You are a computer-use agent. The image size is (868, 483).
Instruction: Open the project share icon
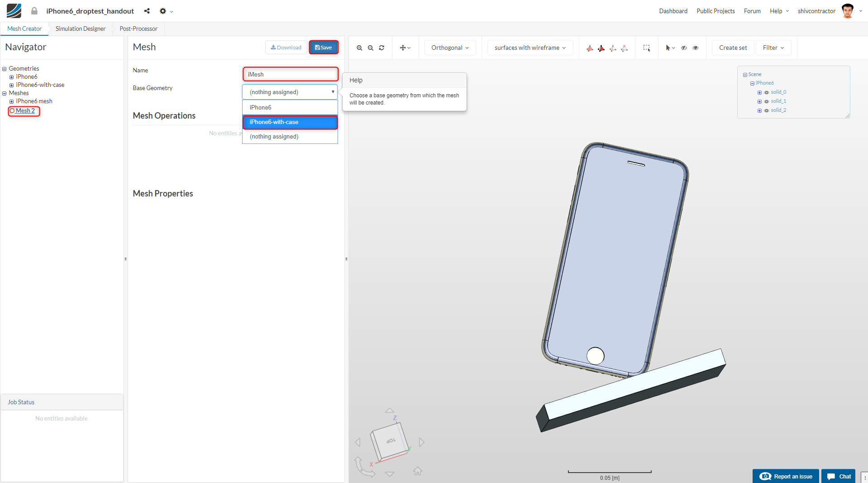[x=147, y=11]
